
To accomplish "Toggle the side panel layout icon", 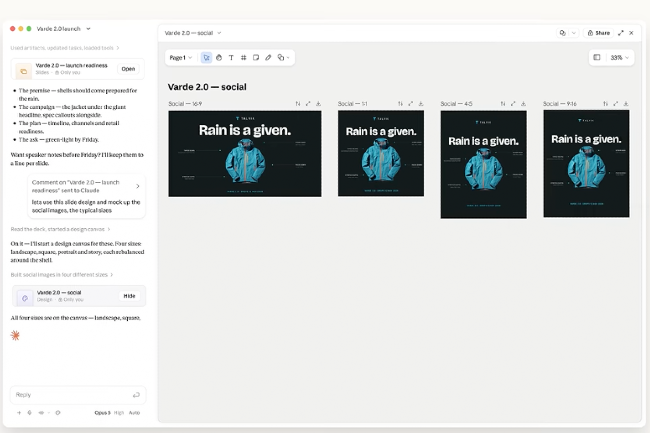I will point(597,57).
